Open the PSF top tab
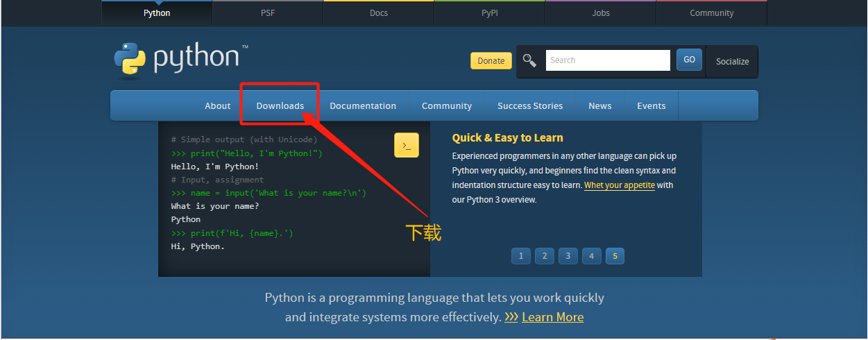868x340 pixels. tap(268, 12)
